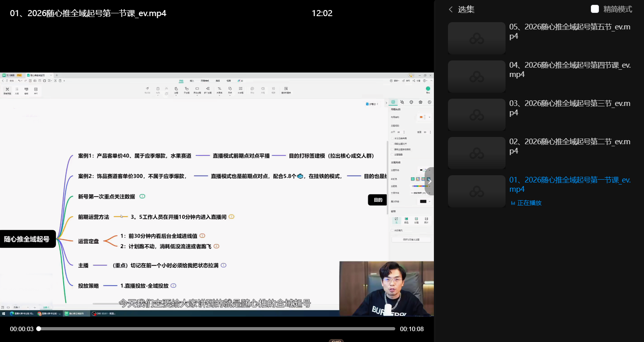The height and width of the screenshot is (342, 644).
Task: Select the 插入 ribbon tab
Action: (192, 81)
